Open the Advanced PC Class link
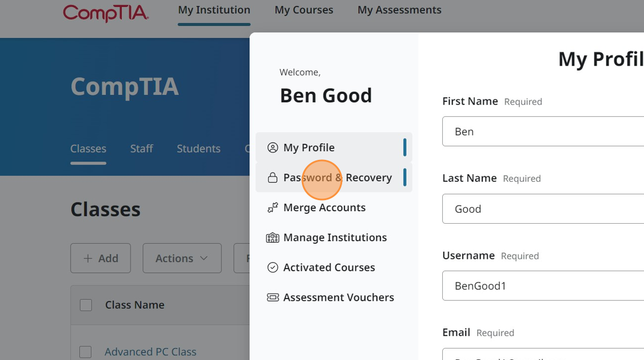644x360 pixels. pos(150,351)
